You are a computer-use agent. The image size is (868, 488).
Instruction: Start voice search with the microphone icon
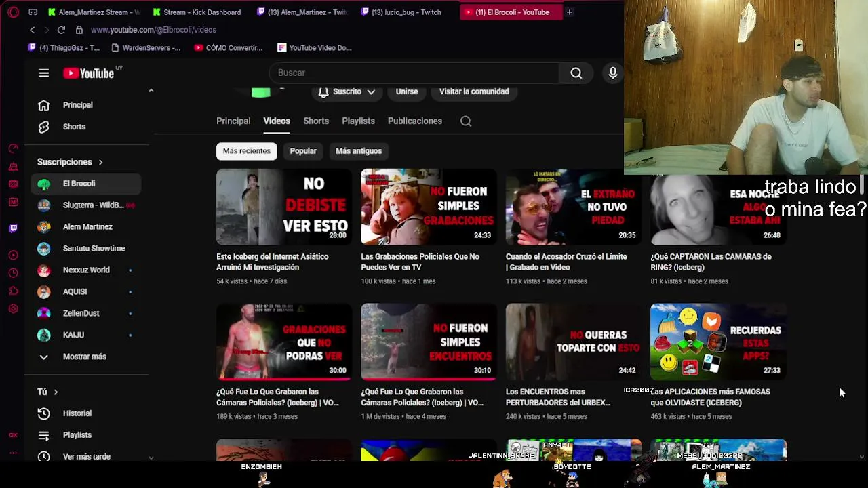coord(612,73)
